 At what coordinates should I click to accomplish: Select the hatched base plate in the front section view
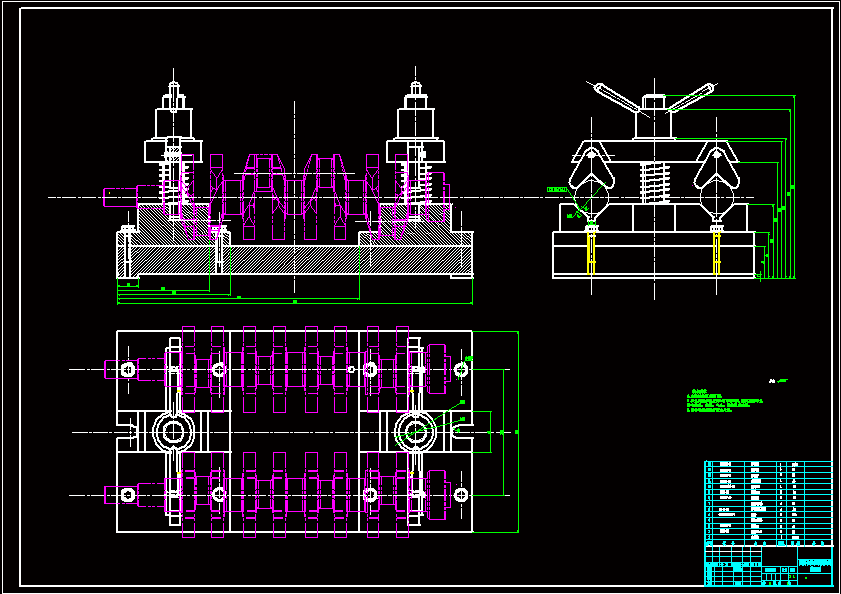tap(294, 260)
